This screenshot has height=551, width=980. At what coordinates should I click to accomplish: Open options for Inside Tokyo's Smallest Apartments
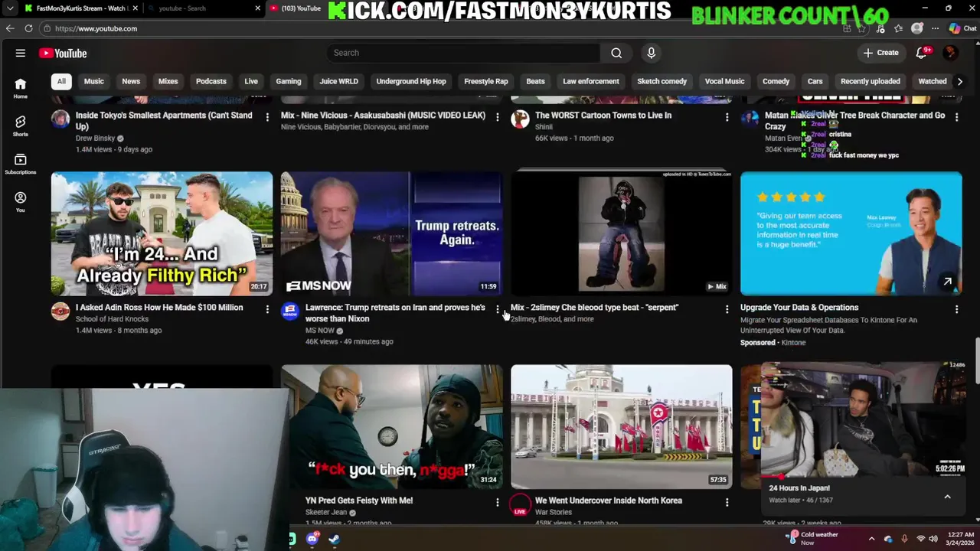[x=267, y=117]
